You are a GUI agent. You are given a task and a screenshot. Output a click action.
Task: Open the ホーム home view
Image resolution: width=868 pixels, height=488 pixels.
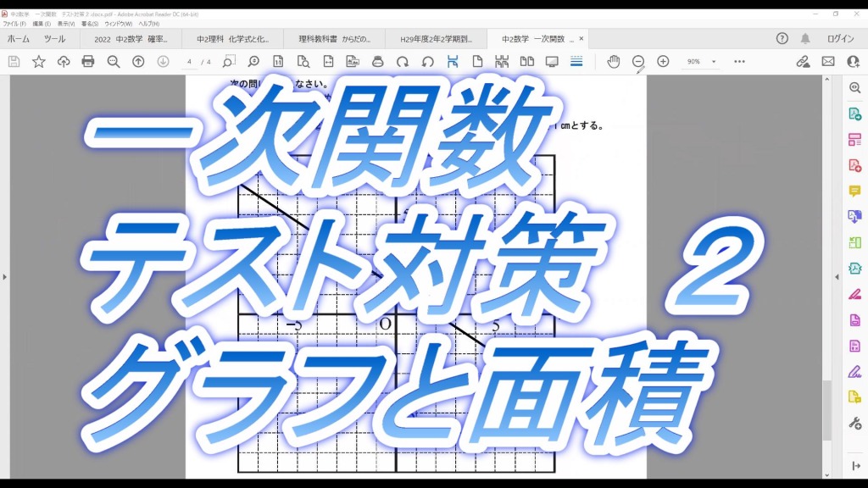tap(19, 39)
